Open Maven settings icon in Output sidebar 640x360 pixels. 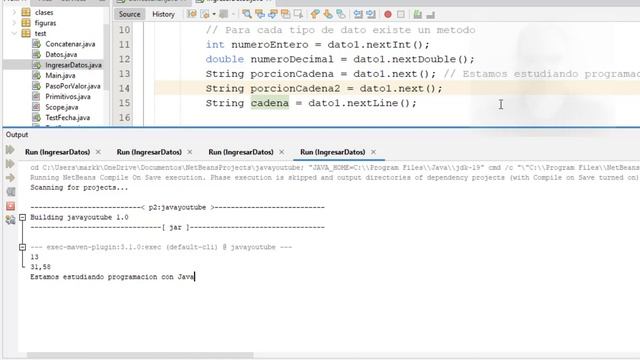pyautogui.click(x=10, y=220)
